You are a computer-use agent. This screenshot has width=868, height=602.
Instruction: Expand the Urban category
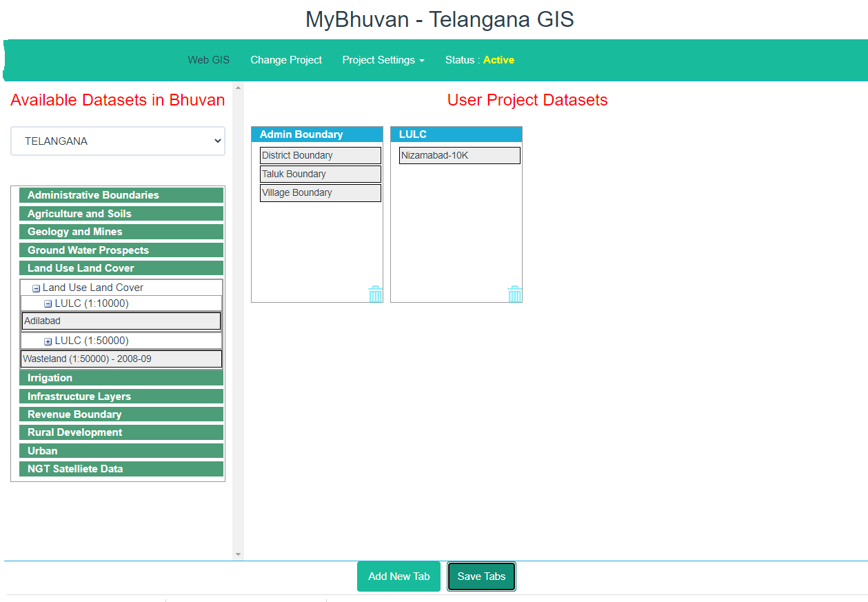pyautogui.click(x=121, y=451)
